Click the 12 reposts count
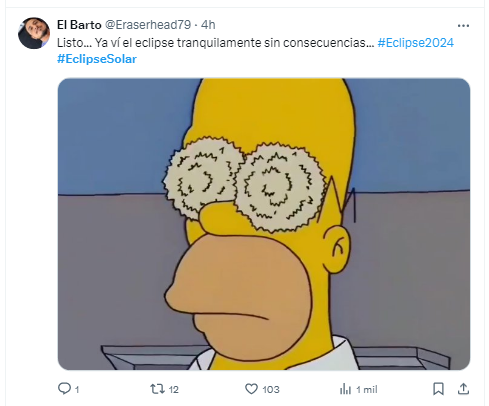The image size is (489, 406). (174, 389)
